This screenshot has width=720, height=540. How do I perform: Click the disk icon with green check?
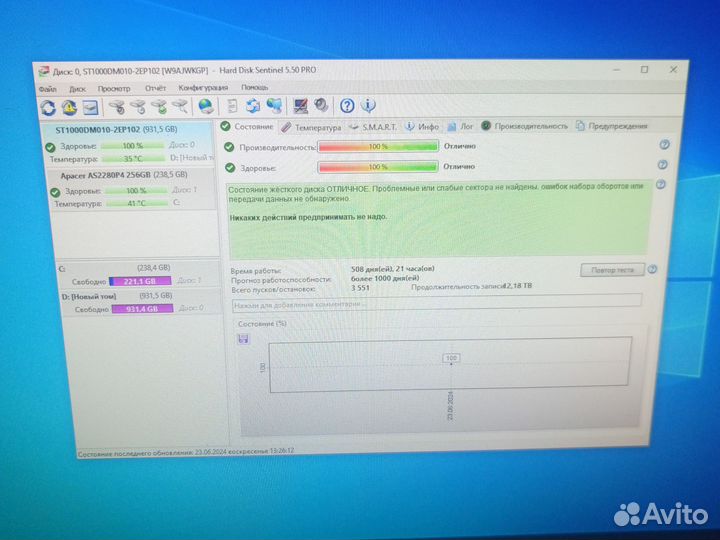[x=159, y=107]
